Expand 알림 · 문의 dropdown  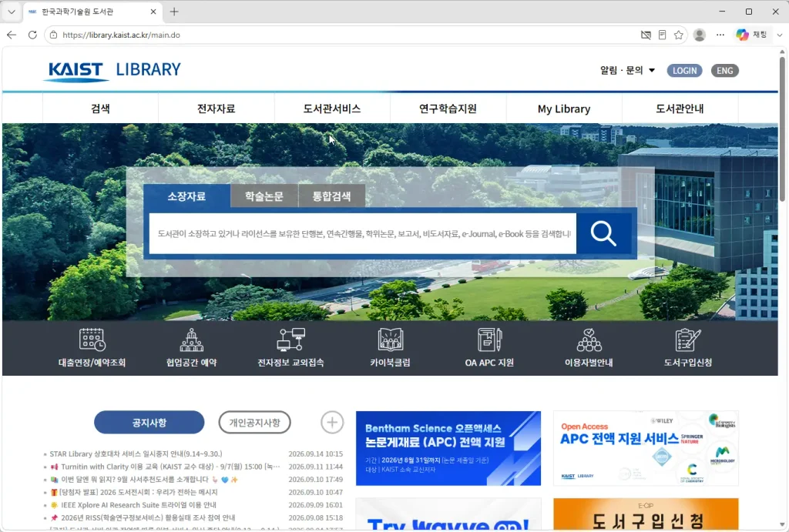(x=627, y=70)
